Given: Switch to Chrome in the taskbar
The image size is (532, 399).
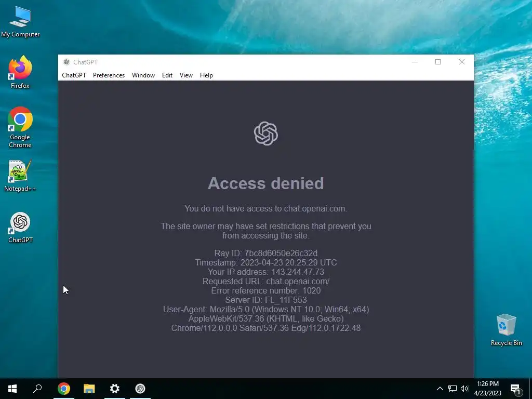Looking at the screenshot, I should coord(64,389).
